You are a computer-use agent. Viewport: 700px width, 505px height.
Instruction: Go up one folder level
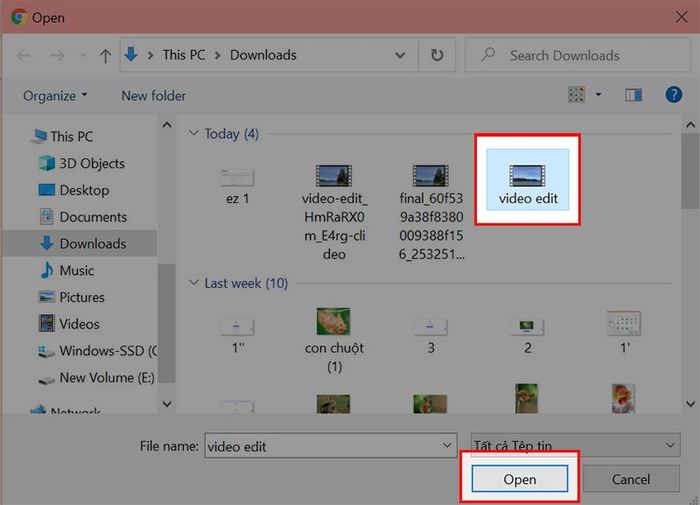(x=105, y=56)
